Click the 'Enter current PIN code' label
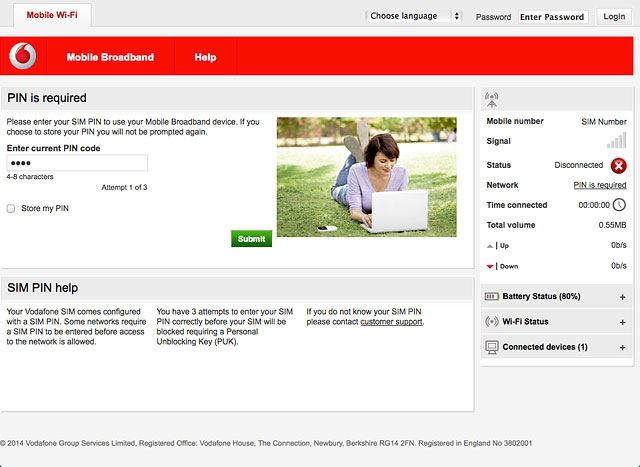Viewport: 640px width, 467px height. pos(53,148)
